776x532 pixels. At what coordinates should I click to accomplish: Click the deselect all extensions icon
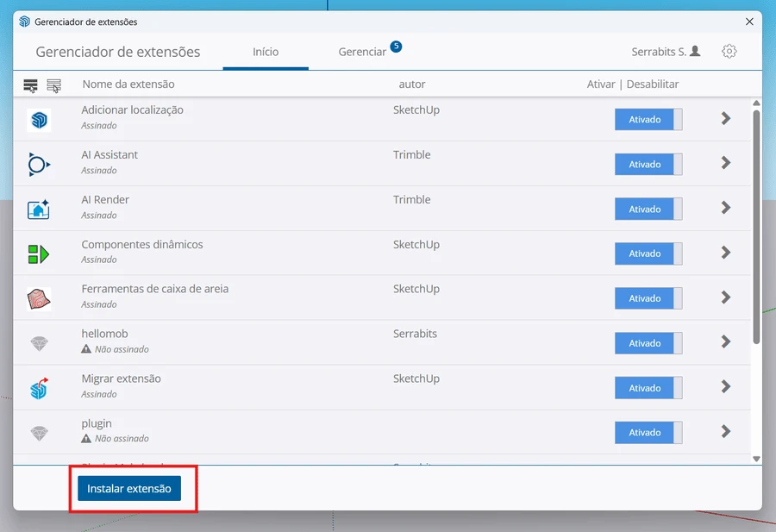(54, 85)
